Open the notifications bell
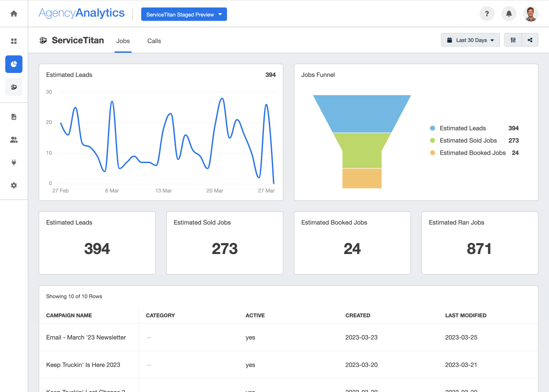 (509, 14)
